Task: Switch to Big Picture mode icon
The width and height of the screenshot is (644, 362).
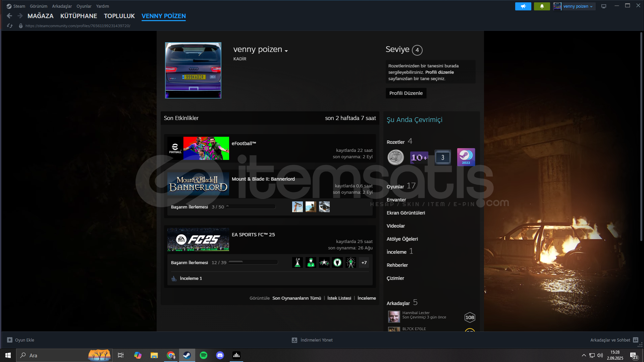Action: coord(604,6)
